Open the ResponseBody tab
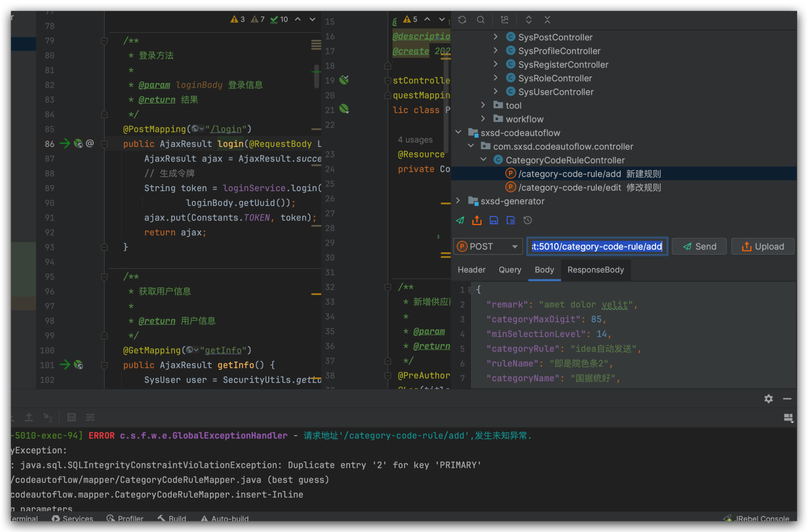 pos(596,270)
